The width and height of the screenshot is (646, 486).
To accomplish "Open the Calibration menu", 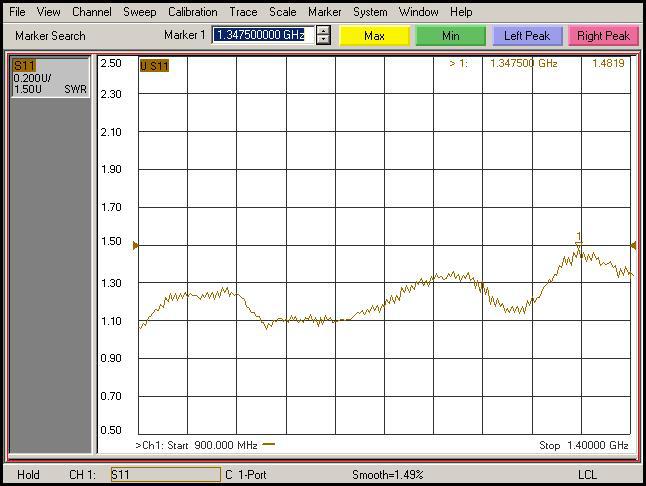I will [x=192, y=12].
